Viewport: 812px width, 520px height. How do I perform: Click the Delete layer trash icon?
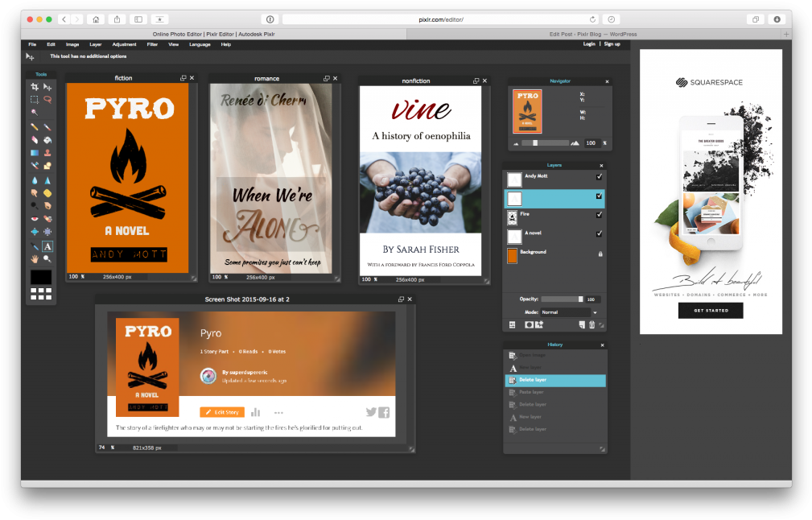tap(592, 324)
